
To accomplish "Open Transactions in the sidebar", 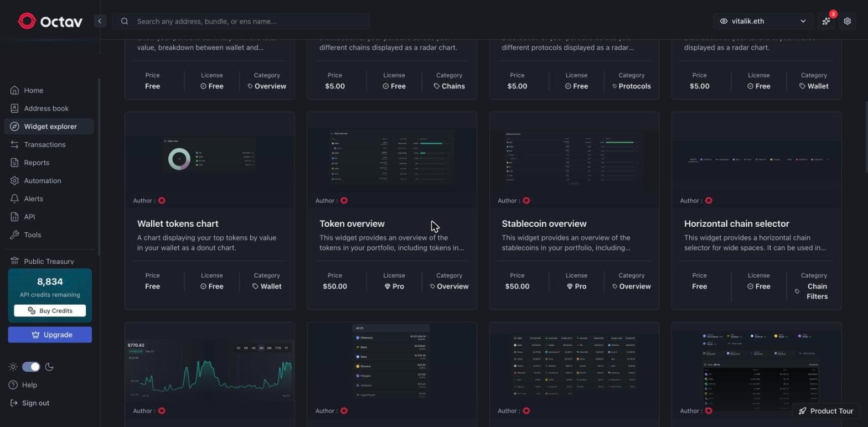I will click(49, 144).
